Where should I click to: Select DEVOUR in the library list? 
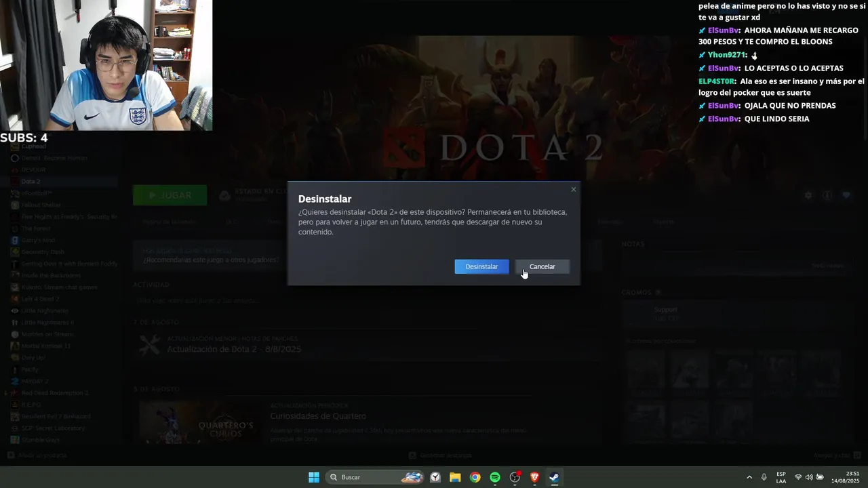34,169
